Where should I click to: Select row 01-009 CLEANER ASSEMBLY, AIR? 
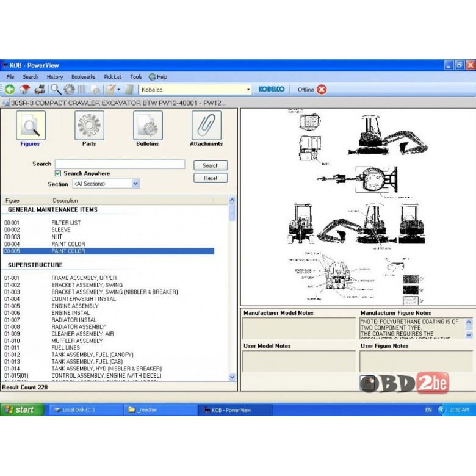tap(109, 334)
